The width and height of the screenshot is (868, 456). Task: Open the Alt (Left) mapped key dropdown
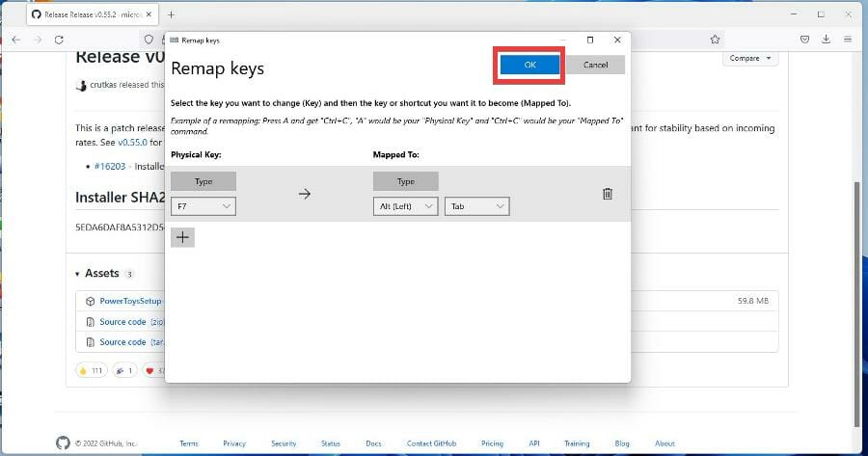[405, 206]
